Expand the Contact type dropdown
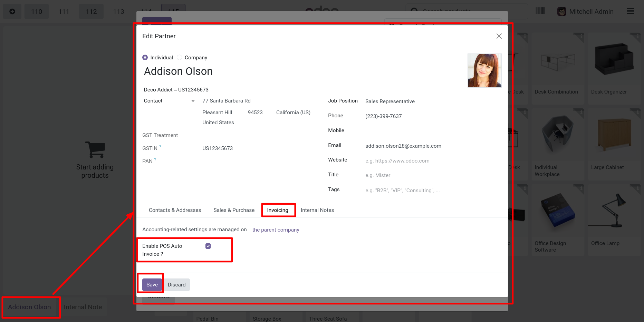 tap(170, 101)
